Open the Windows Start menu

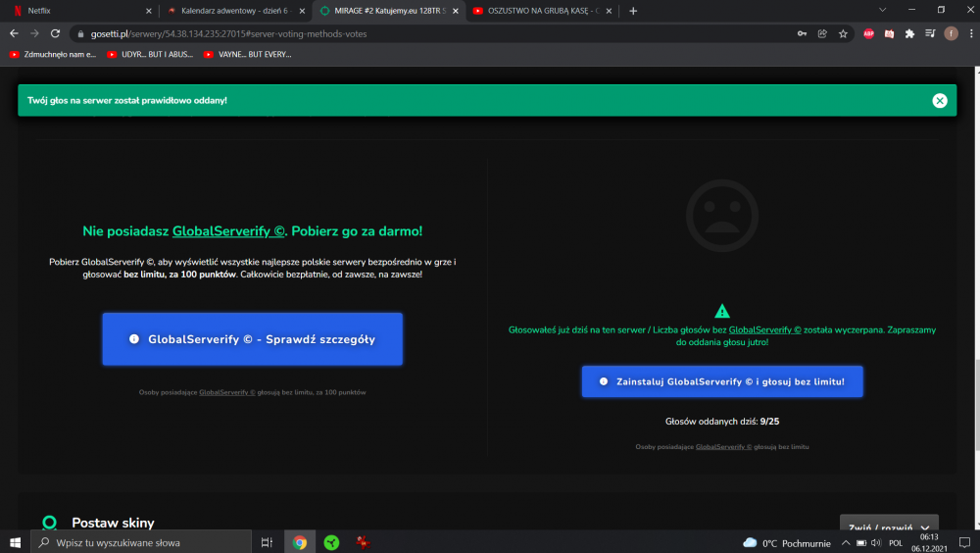pos(15,542)
